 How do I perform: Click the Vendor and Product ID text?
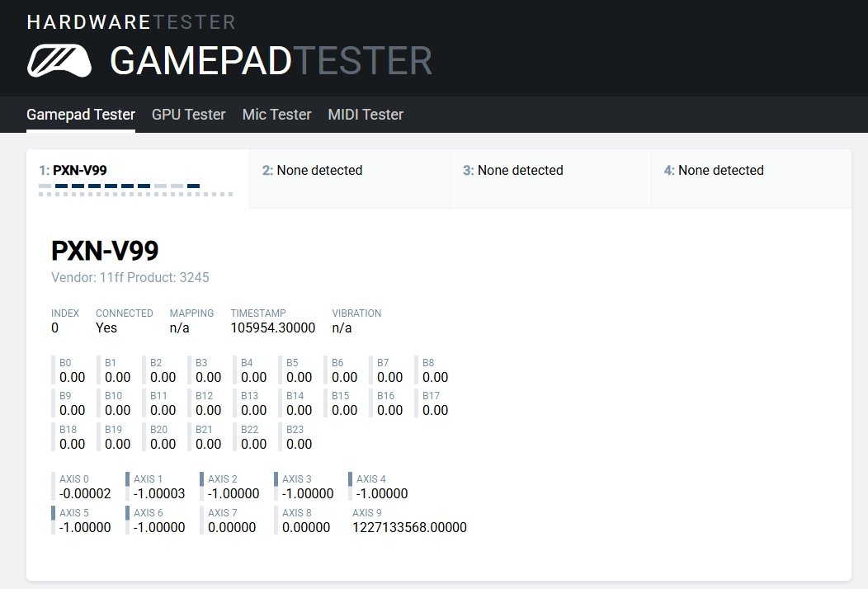pyautogui.click(x=130, y=277)
